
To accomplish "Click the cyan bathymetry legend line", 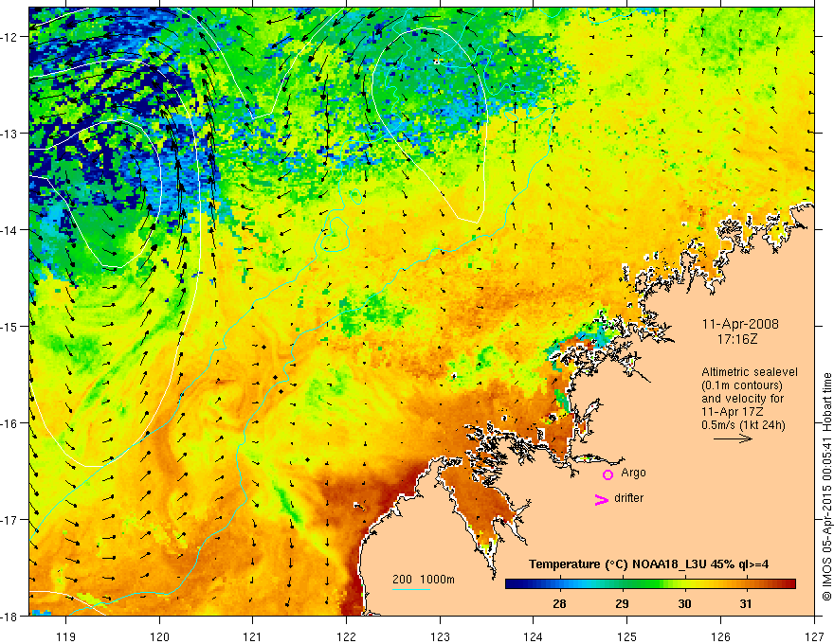I will [x=411, y=589].
